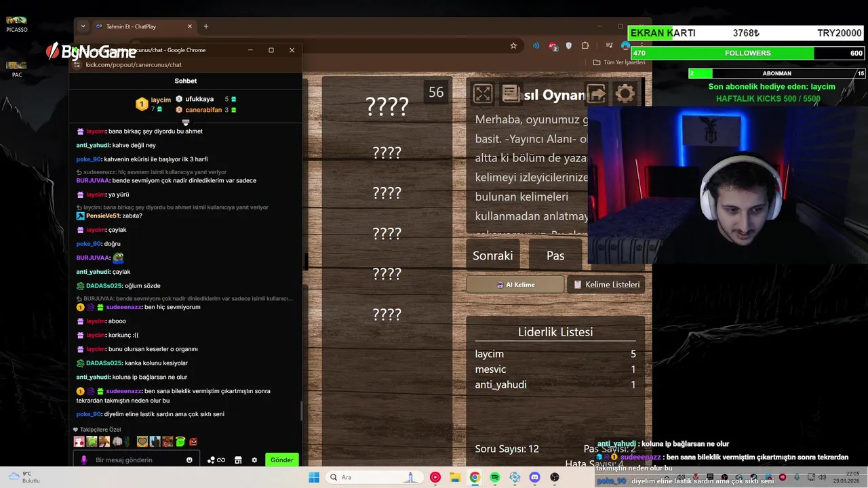Send the chat message with Gönder
Screen dimensions: 868x488
[x=282, y=460]
